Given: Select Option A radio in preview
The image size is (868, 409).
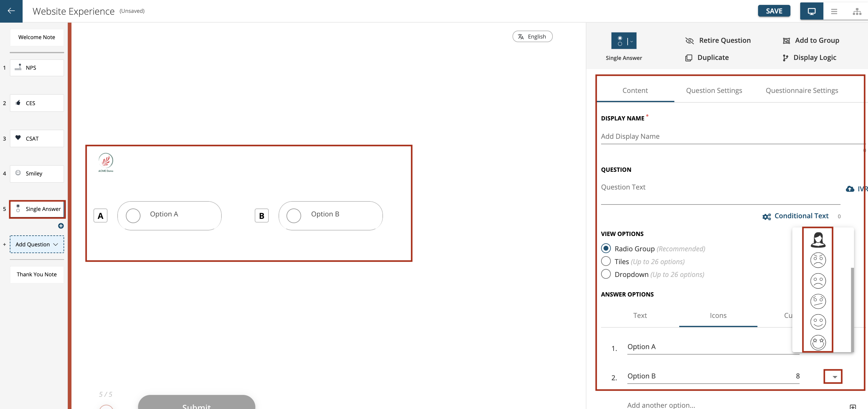Looking at the screenshot, I should (133, 216).
